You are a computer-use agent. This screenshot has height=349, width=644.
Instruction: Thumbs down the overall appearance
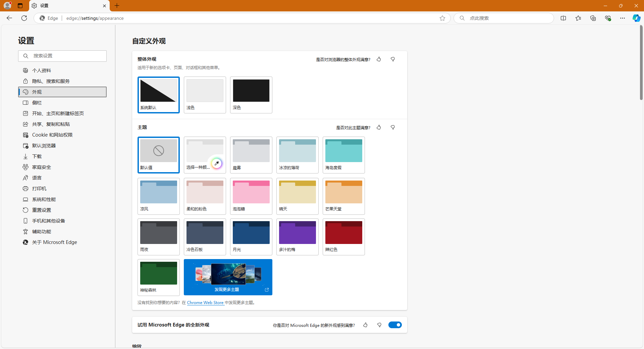393,59
